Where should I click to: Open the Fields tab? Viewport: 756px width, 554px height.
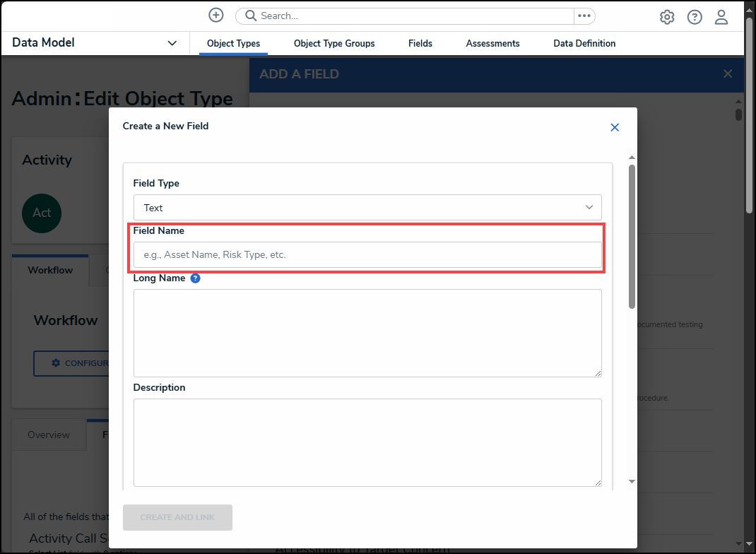[x=420, y=43]
